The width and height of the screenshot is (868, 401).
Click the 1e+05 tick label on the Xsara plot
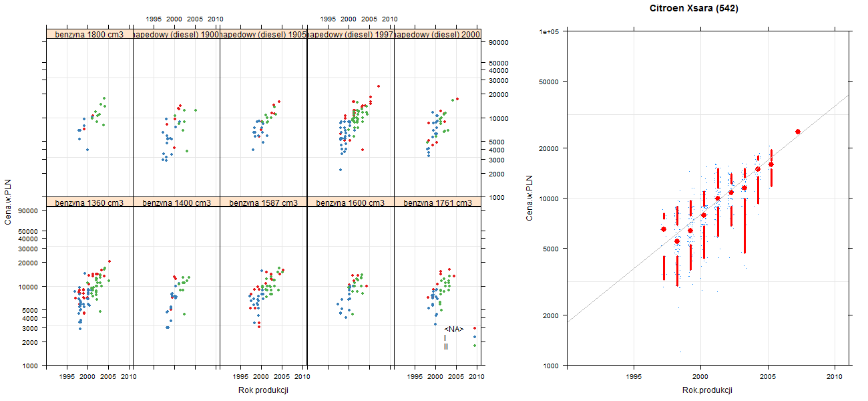(x=549, y=31)
